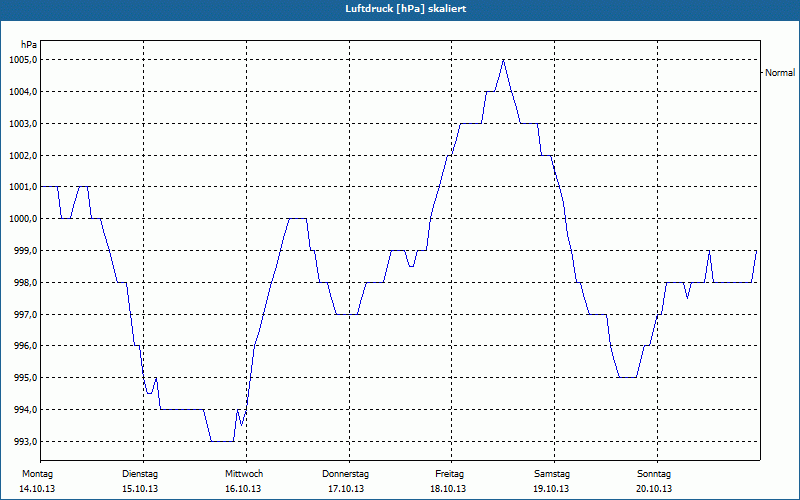
Task: Select the 999,0 y-axis label
Action: coord(26,251)
